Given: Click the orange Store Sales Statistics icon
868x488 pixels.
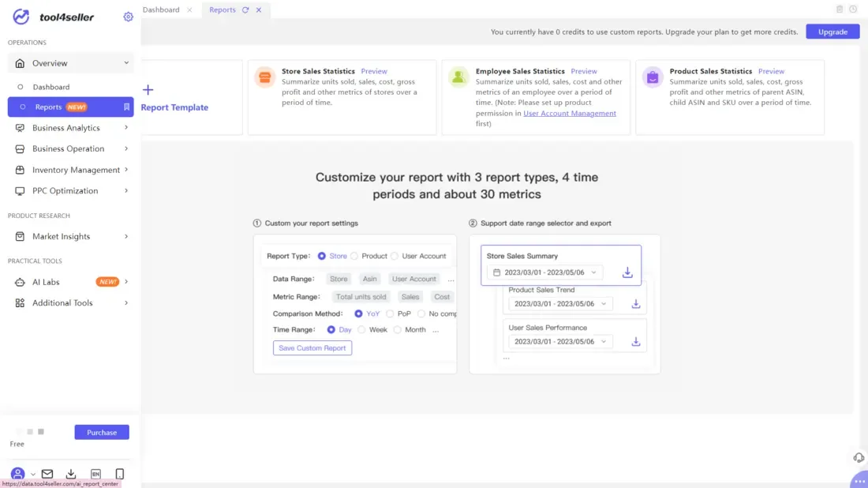Looking at the screenshot, I should pyautogui.click(x=264, y=77).
